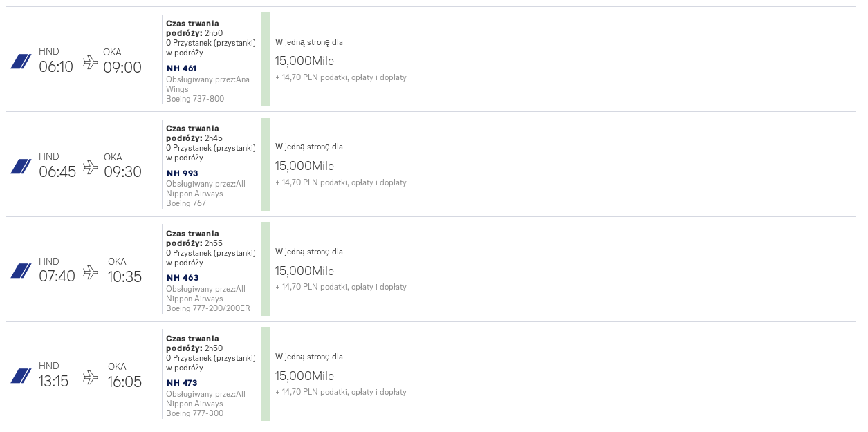This screenshot has height=432, width=868.
Task: Click the ANA airline logo for the 06:45 flight
Action: [21, 167]
